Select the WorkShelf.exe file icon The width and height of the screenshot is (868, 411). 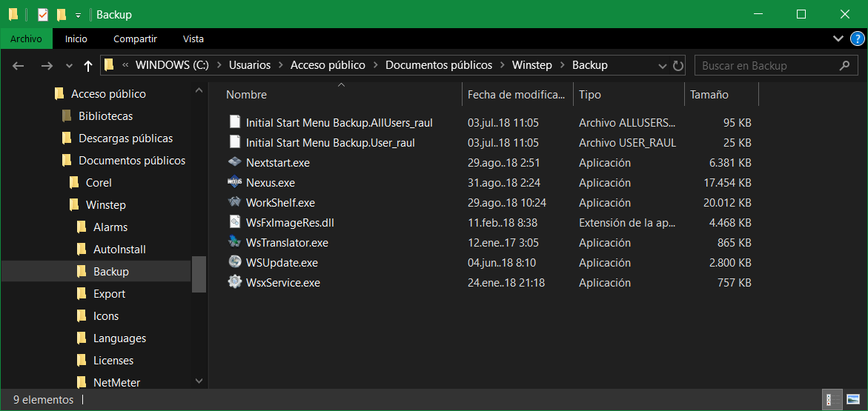click(234, 202)
